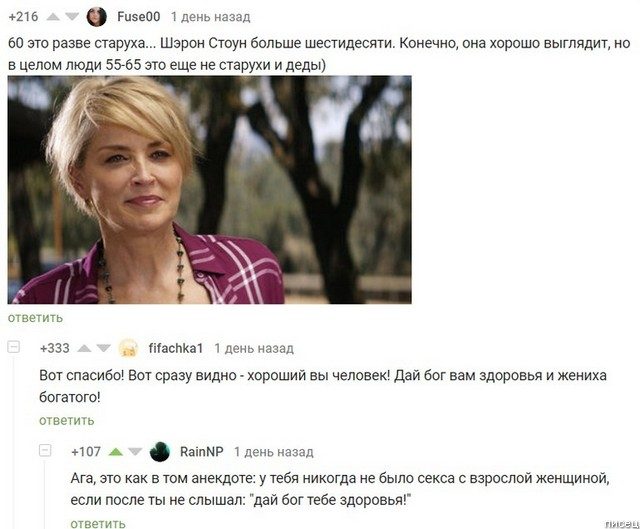Open fifachka1's avatar icon
640x529 pixels.
[x=128, y=348]
